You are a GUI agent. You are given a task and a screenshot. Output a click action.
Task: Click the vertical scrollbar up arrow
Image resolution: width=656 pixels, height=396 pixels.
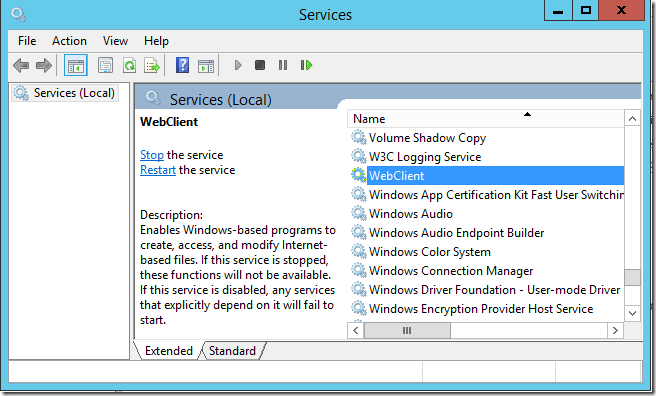[x=632, y=119]
